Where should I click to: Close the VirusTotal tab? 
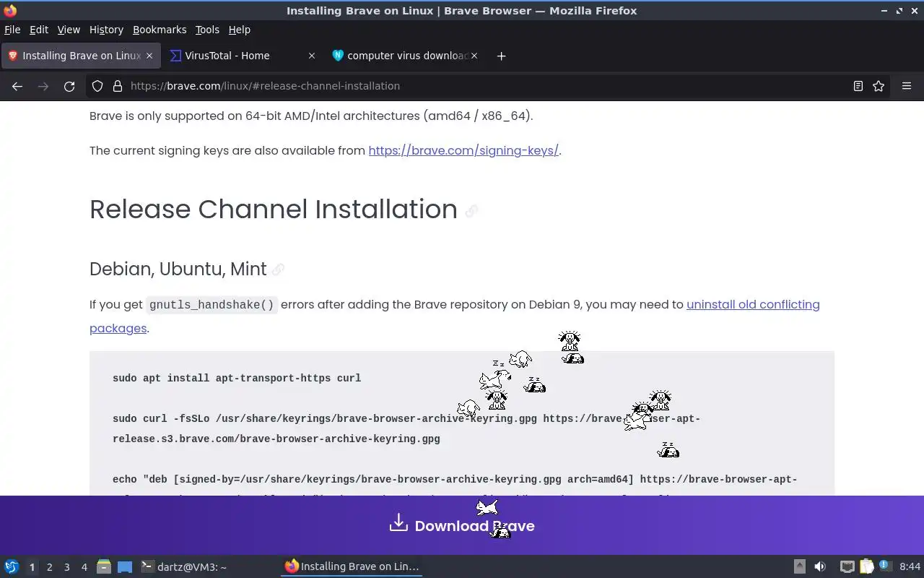point(312,56)
